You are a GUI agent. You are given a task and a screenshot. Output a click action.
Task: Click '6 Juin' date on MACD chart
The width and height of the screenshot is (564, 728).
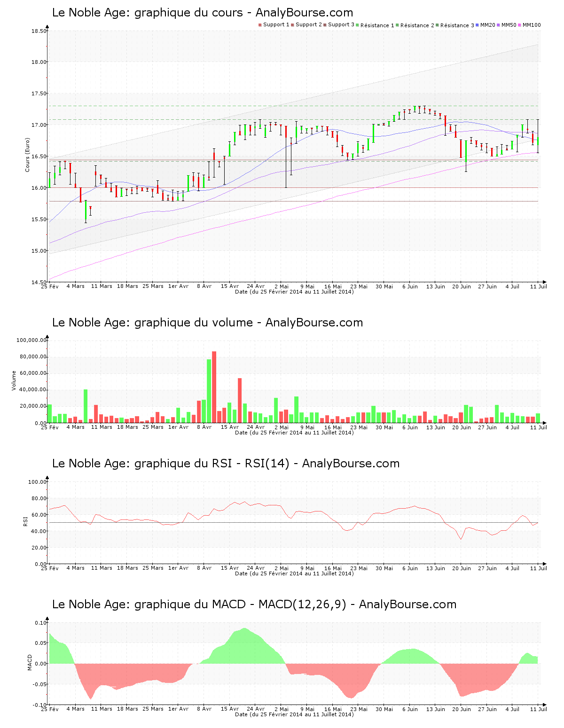click(x=410, y=709)
